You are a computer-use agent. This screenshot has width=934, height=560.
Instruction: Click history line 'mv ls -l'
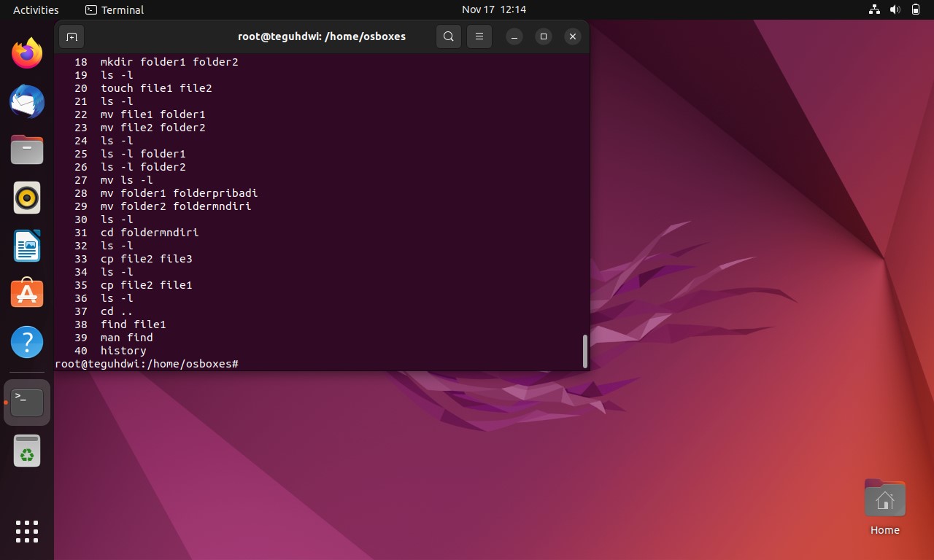coord(127,180)
